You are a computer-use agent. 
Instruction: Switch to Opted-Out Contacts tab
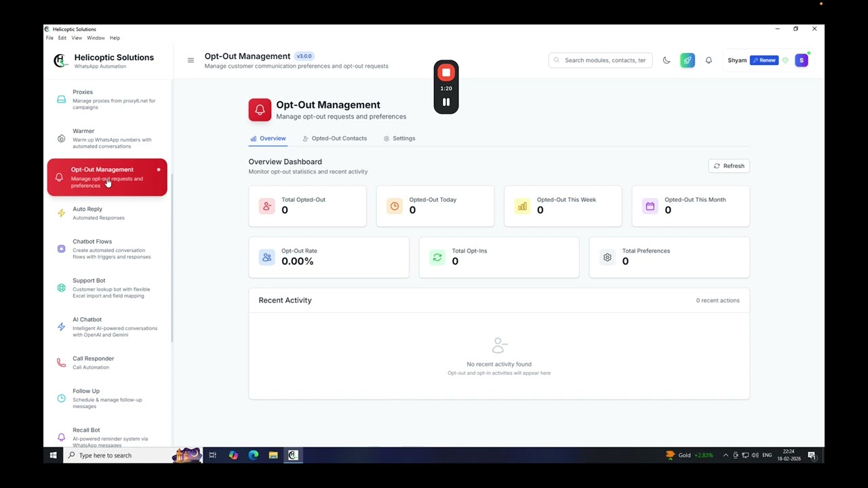(x=334, y=138)
